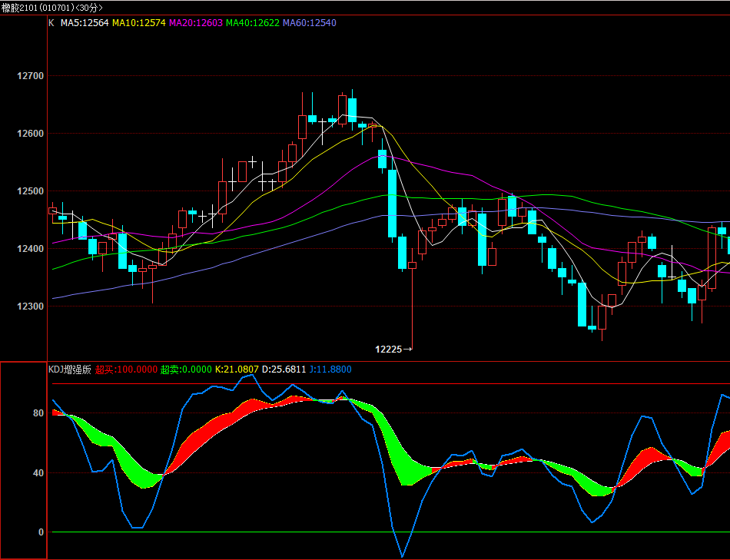Click the 12600 price axis label
The height and width of the screenshot is (560, 730).
[x=30, y=134]
